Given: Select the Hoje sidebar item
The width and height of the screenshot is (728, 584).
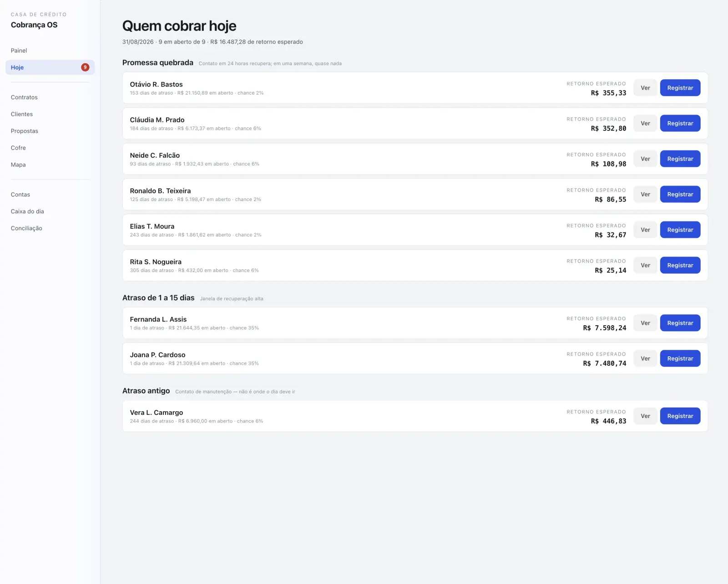Looking at the screenshot, I should coord(50,67).
